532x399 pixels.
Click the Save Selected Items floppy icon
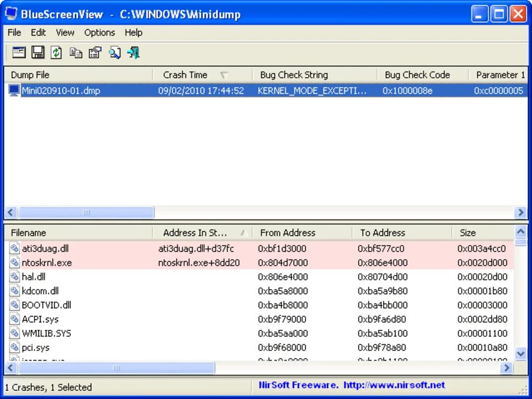pos(38,53)
